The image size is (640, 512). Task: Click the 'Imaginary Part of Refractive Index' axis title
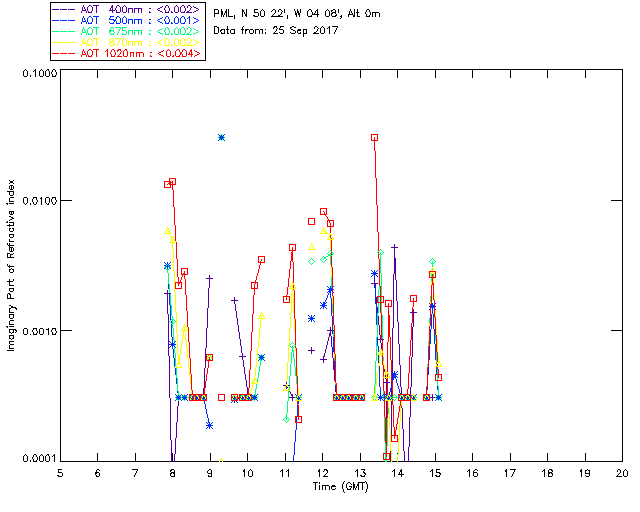13,266
